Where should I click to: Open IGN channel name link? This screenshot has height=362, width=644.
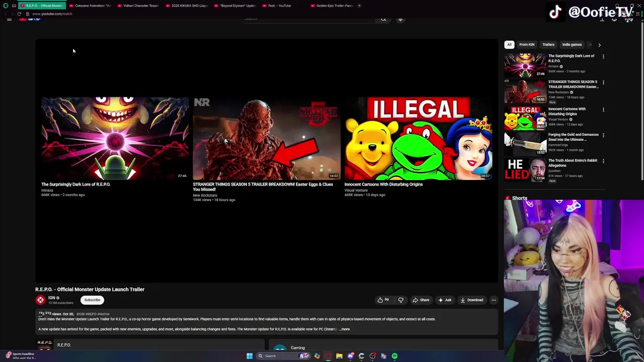[52, 298]
